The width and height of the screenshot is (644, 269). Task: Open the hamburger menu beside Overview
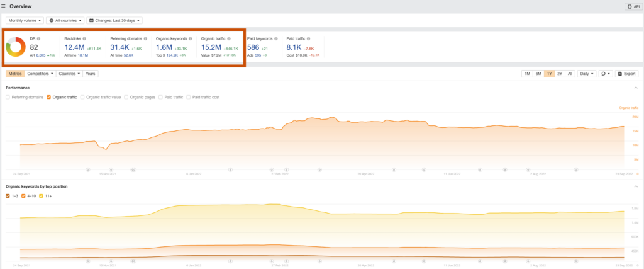coord(4,6)
